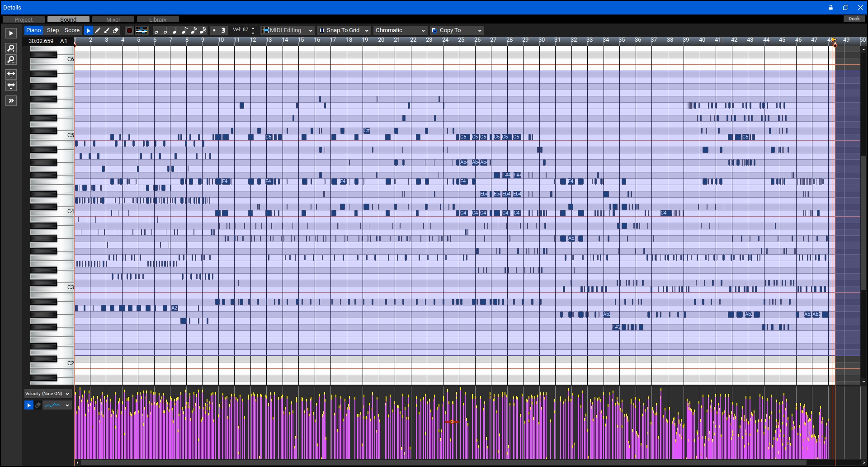Open the Chromatic scale dropdown
The image size is (868, 467).
click(400, 30)
